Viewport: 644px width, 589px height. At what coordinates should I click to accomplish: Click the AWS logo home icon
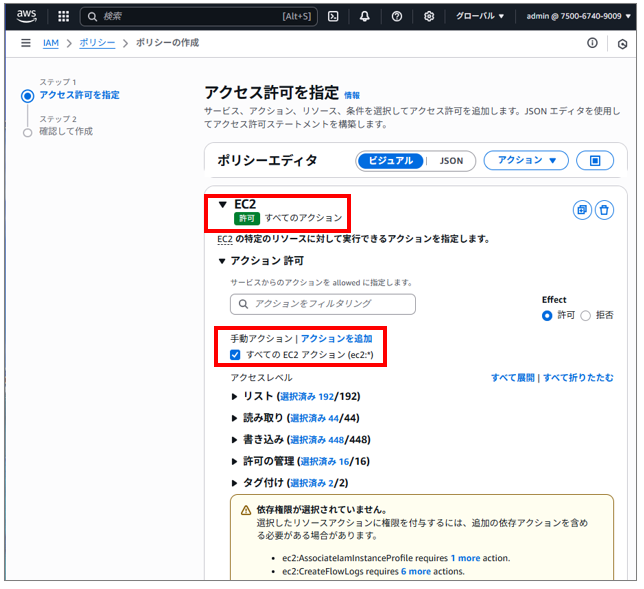(x=27, y=16)
